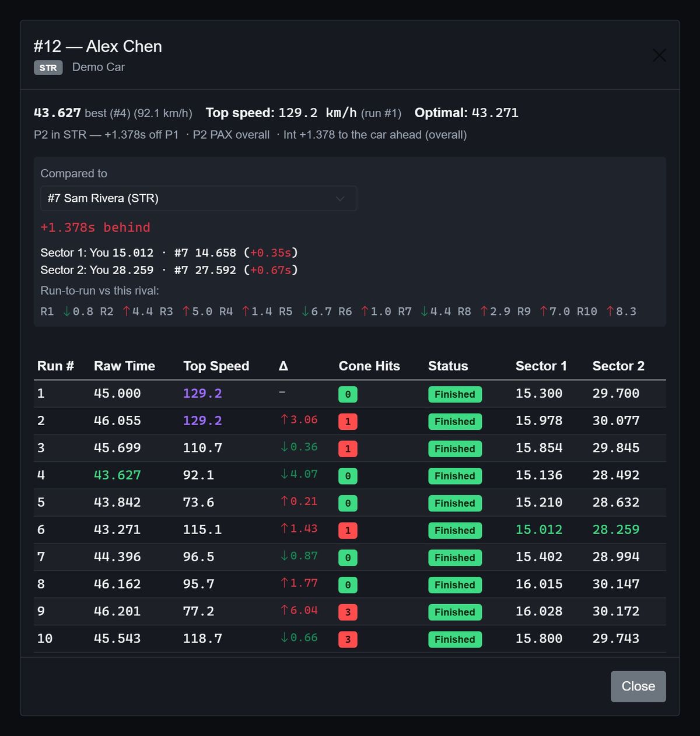
Task: Click the 3 cone hits badge for run 9
Action: click(348, 612)
